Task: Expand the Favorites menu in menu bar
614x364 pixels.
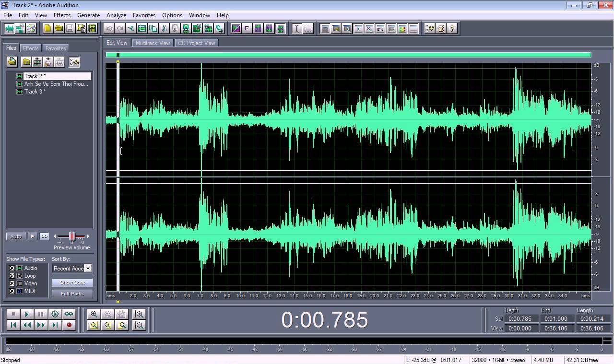Action: (x=144, y=15)
